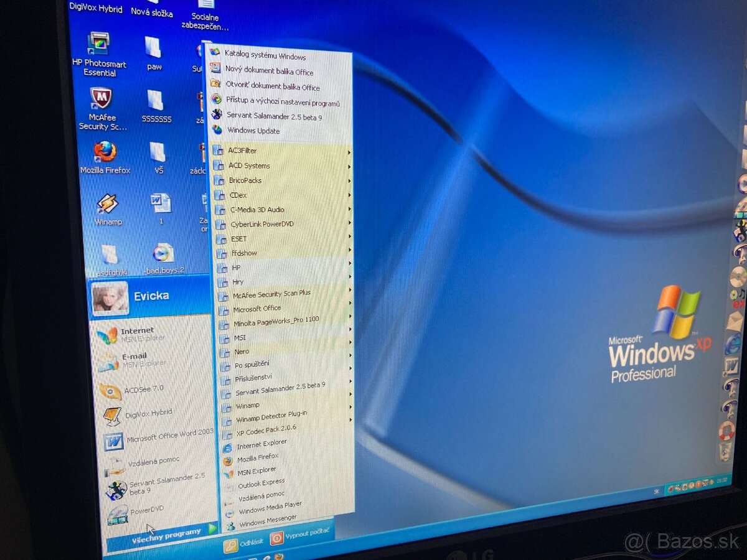The image size is (747, 560).
Task: Click the SK language indicator in the taskbar
Action: (x=656, y=491)
